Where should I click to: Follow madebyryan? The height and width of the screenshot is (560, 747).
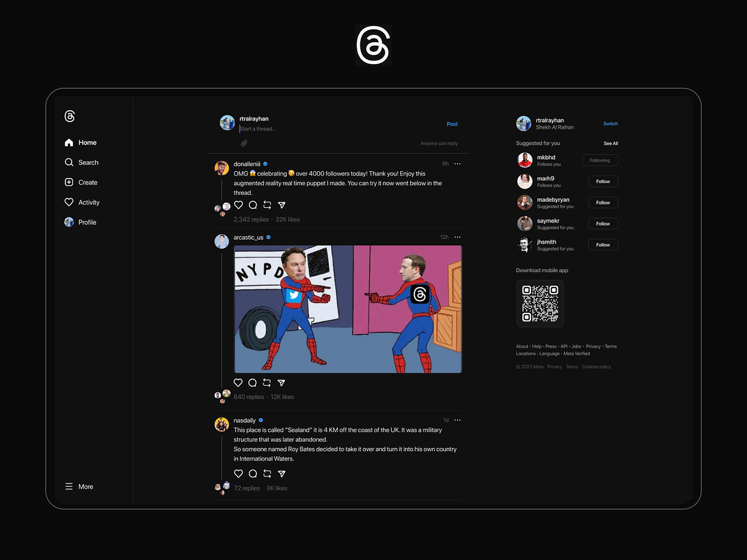point(603,203)
